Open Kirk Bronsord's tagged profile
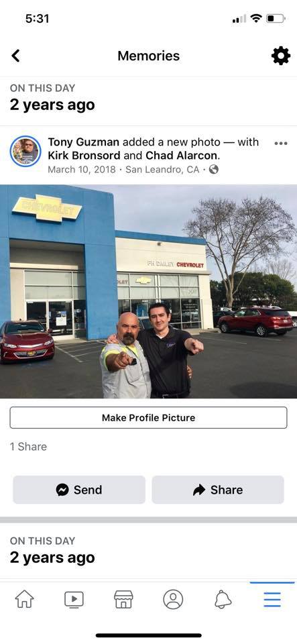This screenshot has width=297, height=644. coord(84,156)
